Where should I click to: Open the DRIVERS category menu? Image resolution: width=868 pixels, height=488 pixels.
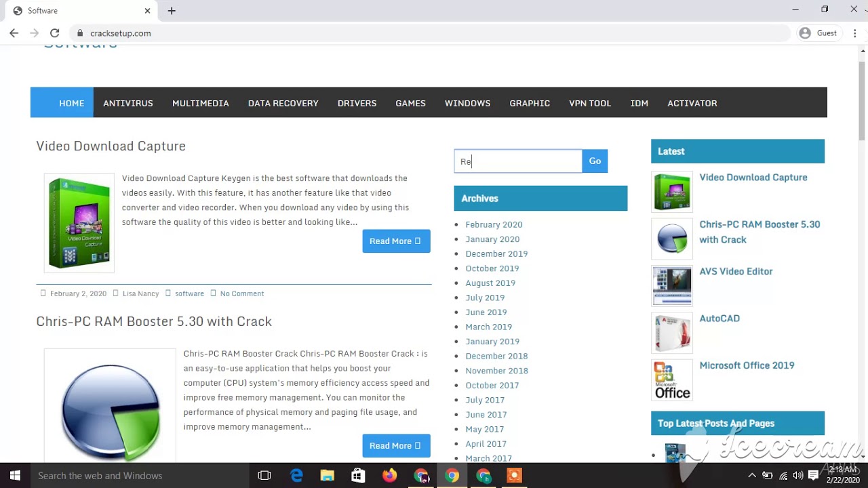click(357, 103)
